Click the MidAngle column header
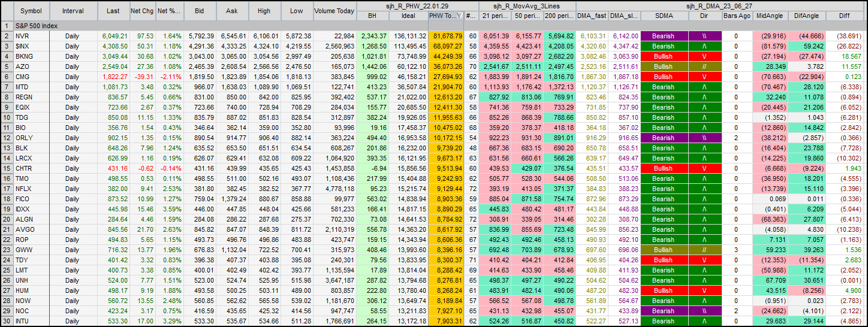This screenshot has height=327, width=868. tap(770, 16)
